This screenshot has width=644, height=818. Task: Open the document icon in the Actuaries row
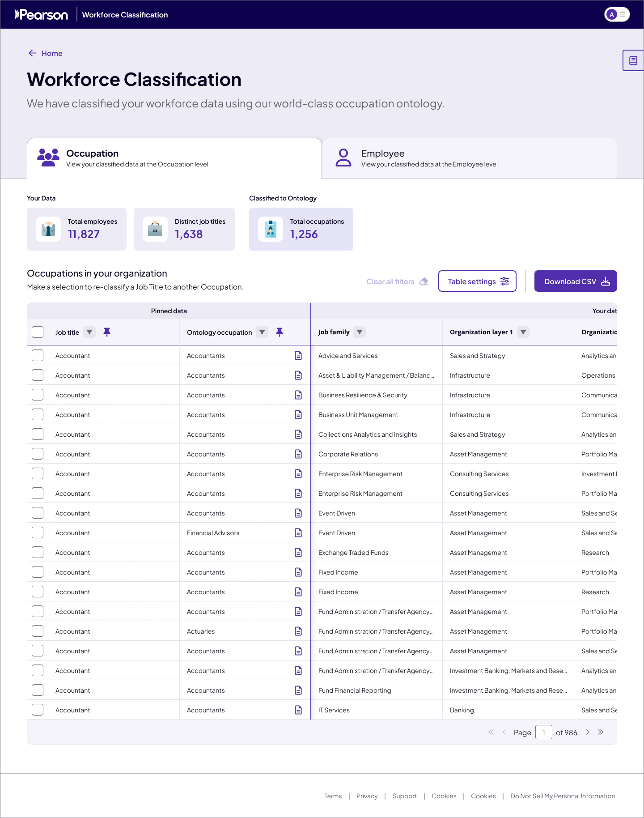click(x=298, y=631)
